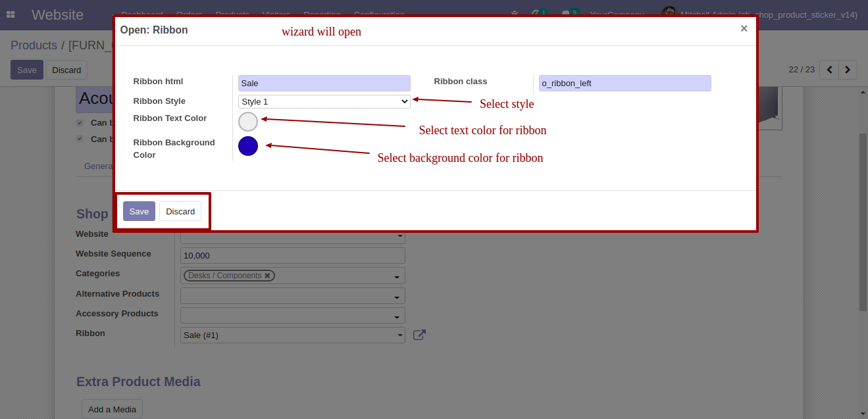
Task: Pick the Ribbon Text Color swatch
Action: coord(248,122)
